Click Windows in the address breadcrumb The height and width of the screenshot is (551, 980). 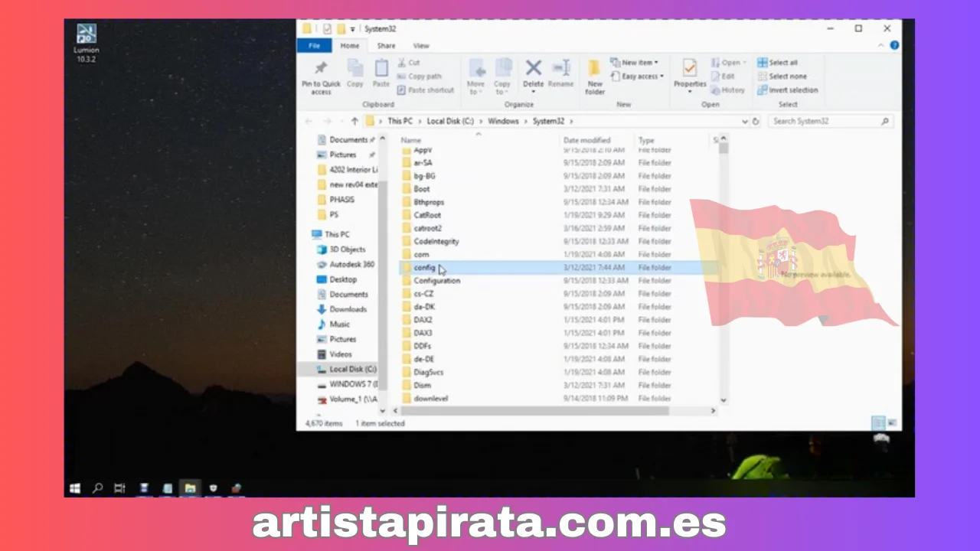coord(503,121)
